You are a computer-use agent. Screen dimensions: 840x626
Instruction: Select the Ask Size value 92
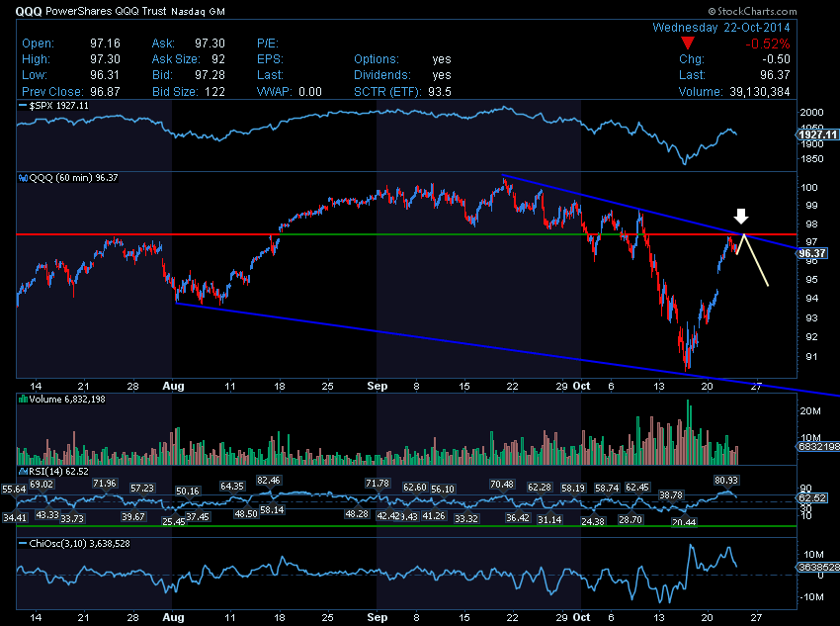pyautogui.click(x=218, y=59)
